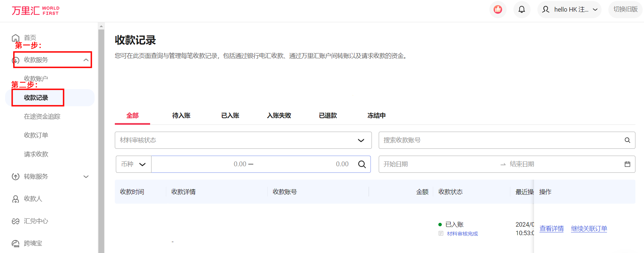Click the amount range search magnifier icon
Screen dimensions: 644x253
(362, 164)
